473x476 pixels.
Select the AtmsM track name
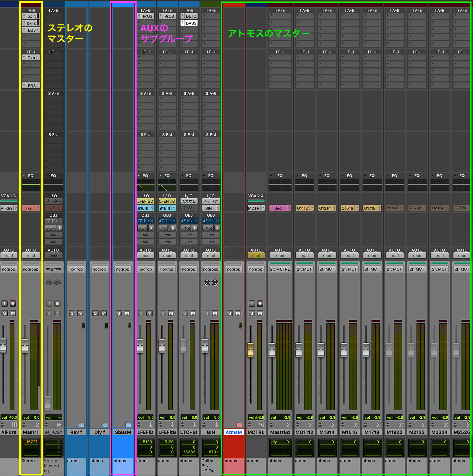coord(234,432)
